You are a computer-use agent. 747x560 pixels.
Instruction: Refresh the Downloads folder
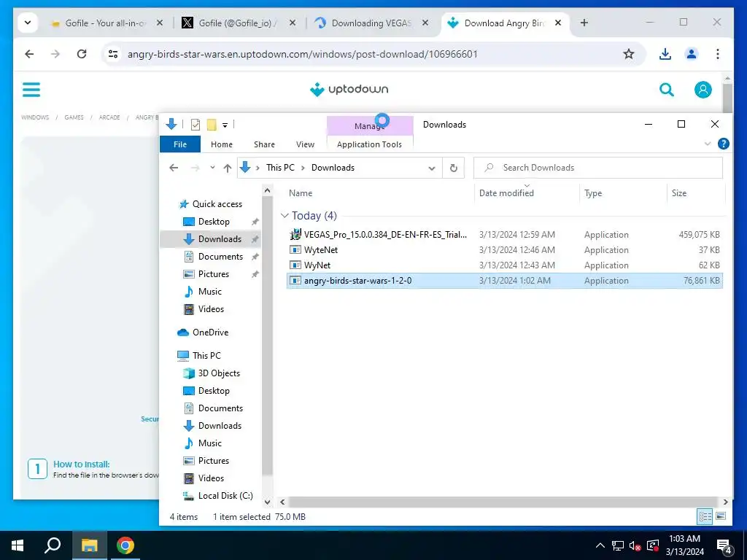(454, 168)
